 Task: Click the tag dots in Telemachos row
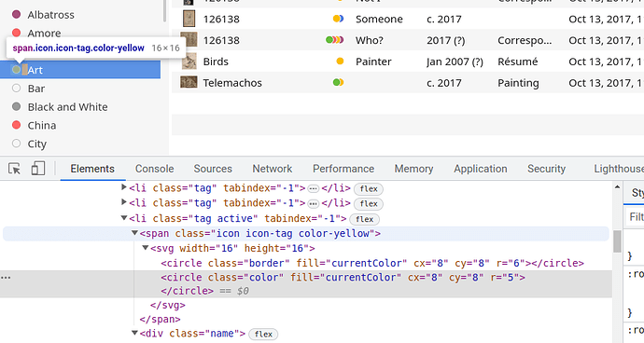338,82
